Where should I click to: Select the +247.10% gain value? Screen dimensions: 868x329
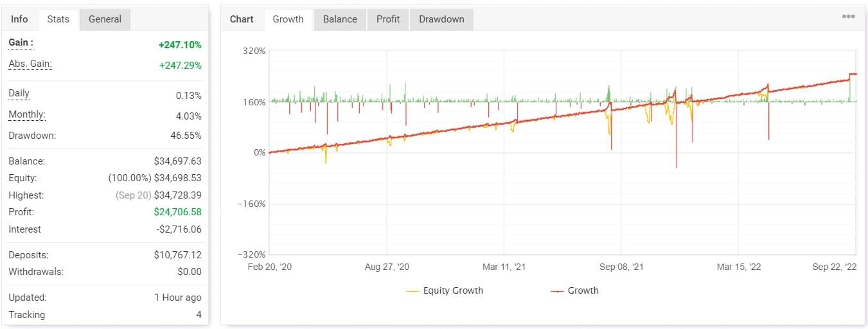180,45
